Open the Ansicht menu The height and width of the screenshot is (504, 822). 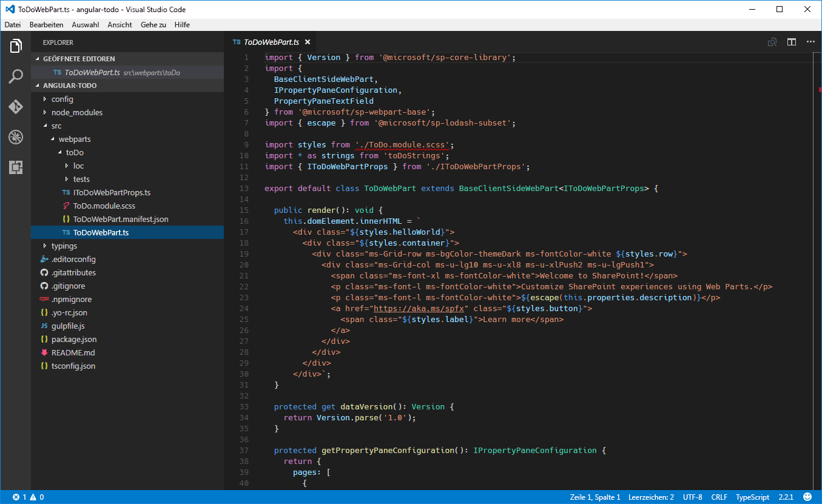tap(120, 25)
